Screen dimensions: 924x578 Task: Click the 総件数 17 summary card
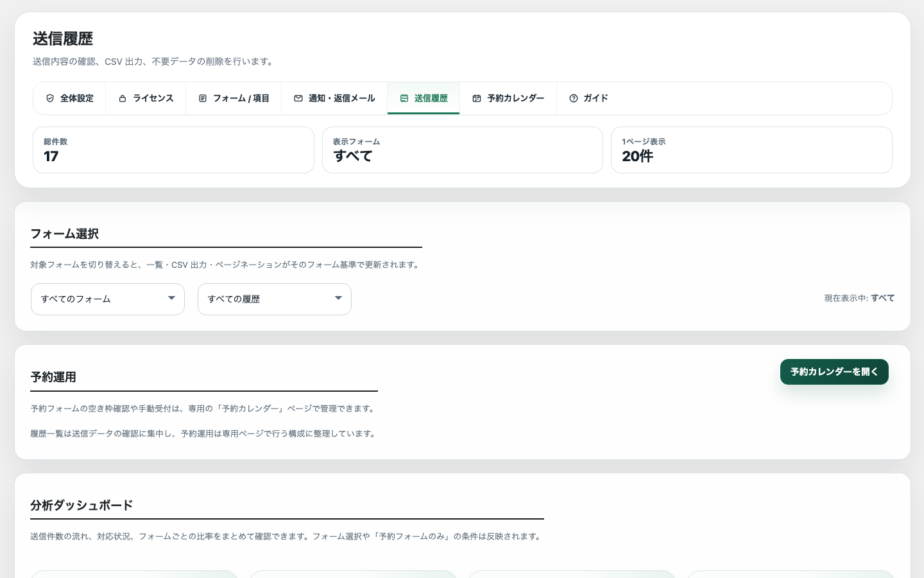[173, 150]
